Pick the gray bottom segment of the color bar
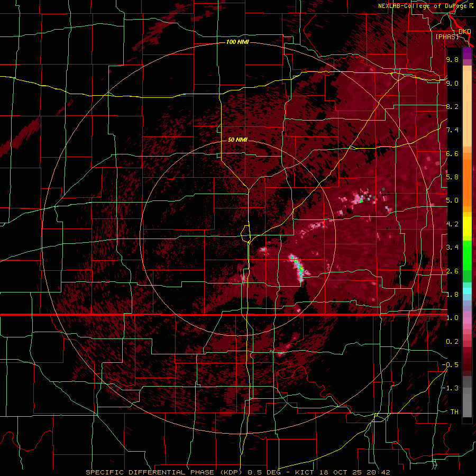This screenshot has height=476, width=476. click(467, 404)
